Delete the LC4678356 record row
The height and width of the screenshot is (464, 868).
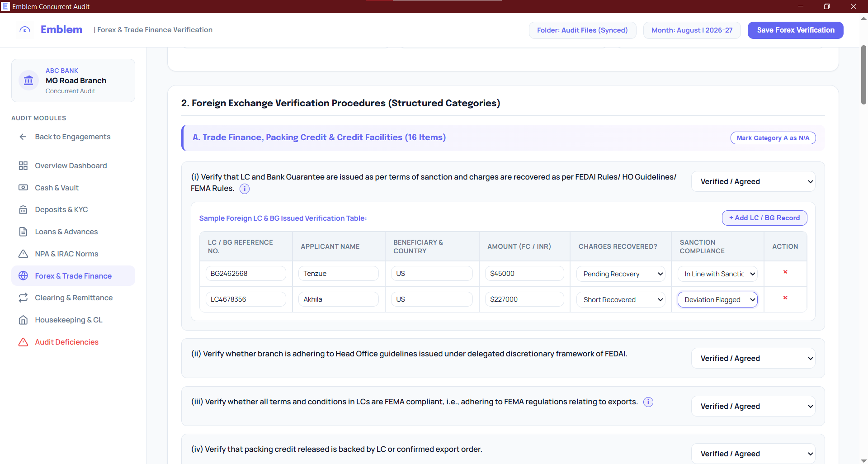[x=785, y=298]
